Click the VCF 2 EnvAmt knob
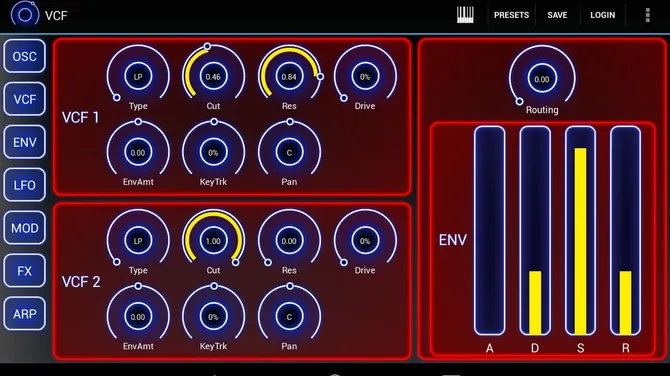 pyautogui.click(x=138, y=317)
